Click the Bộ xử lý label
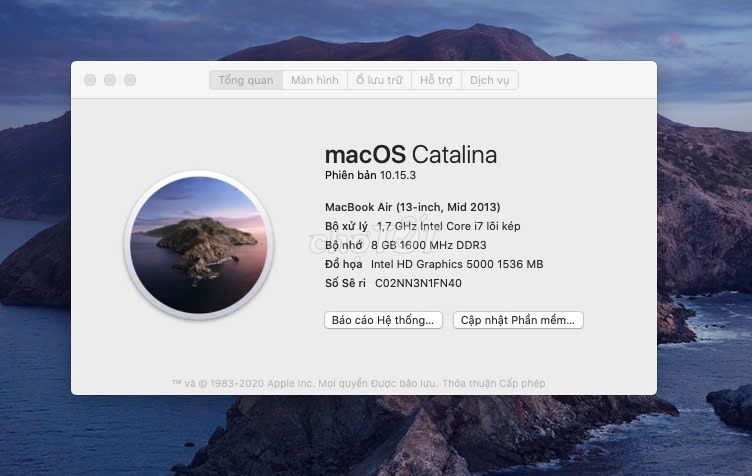This screenshot has height=476, width=752. pos(346,226)
